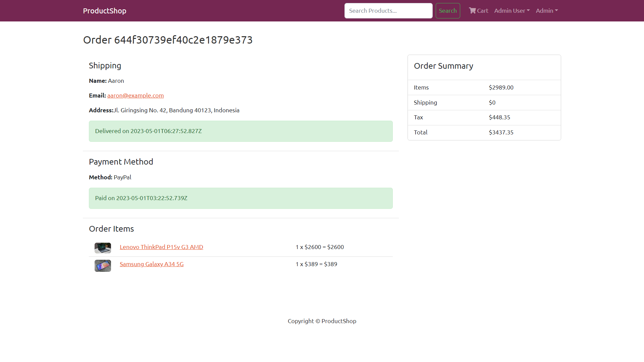
Task: Click the Delivered on 2023-05-01 status banner
Action: (x=241, y=131)
